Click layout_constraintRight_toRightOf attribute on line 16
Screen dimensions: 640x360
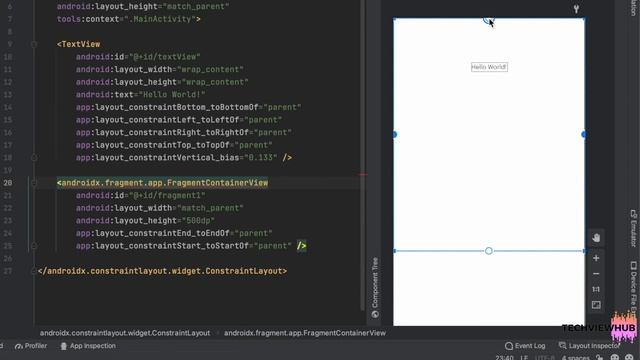pyautogui.click(x=184, y=133)
